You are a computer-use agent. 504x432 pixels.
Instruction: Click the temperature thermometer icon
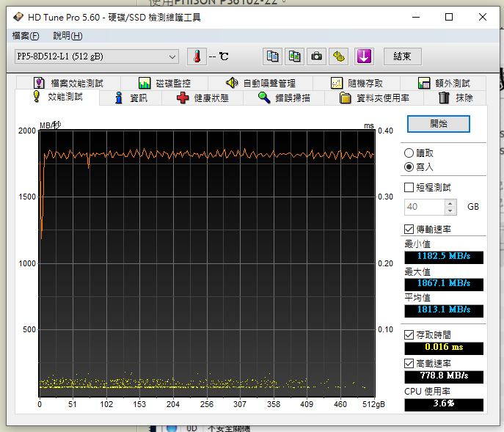[197, 56]
